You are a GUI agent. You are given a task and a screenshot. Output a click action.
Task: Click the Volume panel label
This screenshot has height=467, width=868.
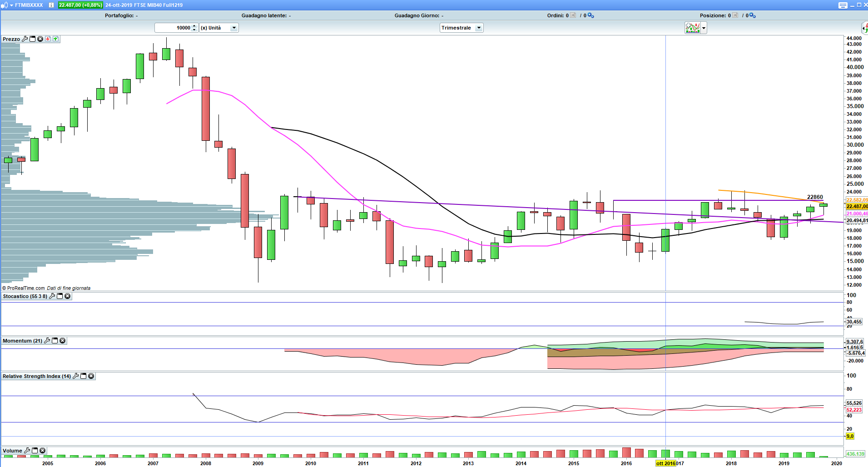(x=12, y=451)
